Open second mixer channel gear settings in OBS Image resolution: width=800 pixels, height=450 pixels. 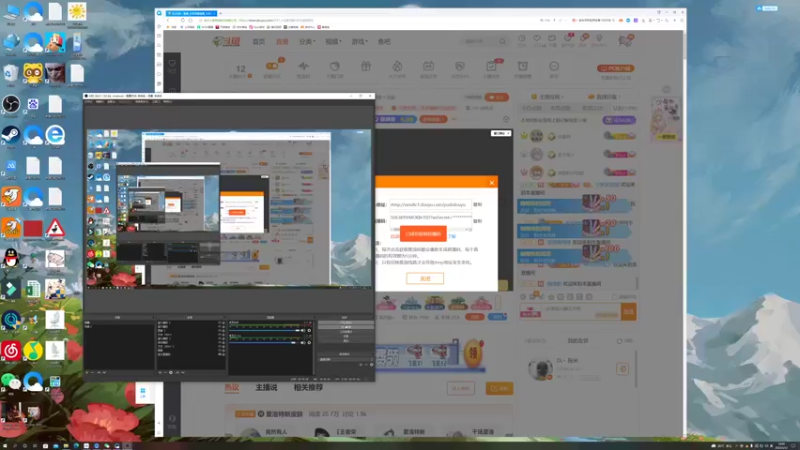(309, 342)
